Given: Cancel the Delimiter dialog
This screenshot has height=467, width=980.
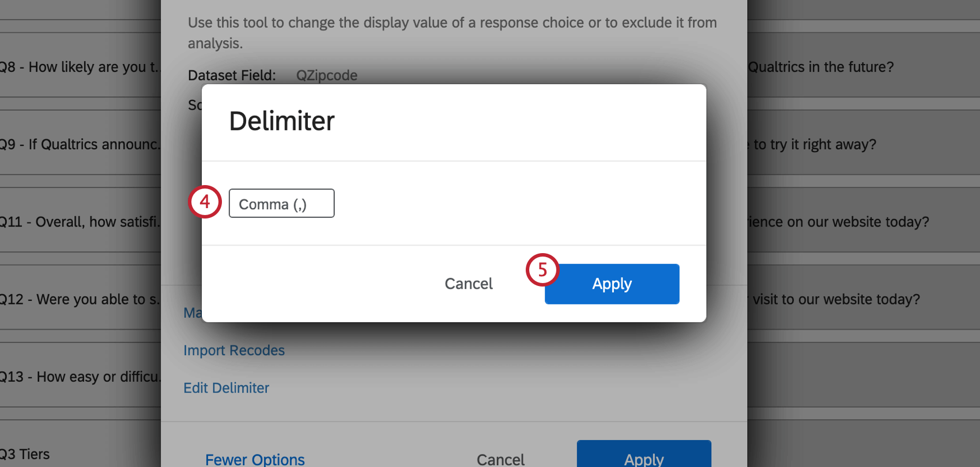Looking at the screenshot, I should (468, 283).
